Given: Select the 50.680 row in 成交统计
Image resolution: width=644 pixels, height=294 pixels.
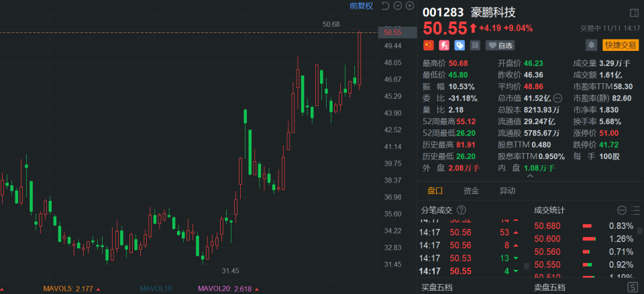Looking at the screenshot, I should point(584,226).
